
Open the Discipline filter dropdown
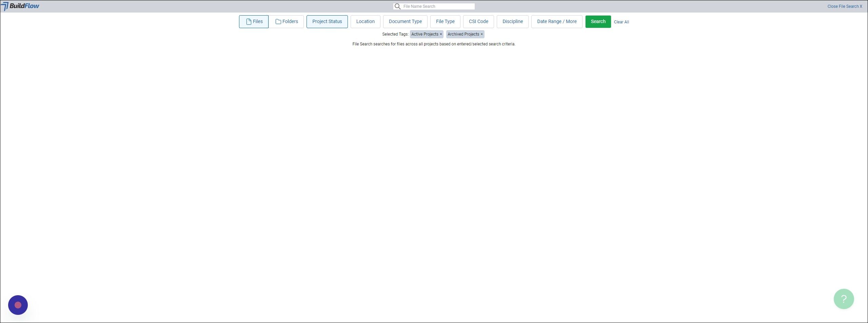coord(512,22)
